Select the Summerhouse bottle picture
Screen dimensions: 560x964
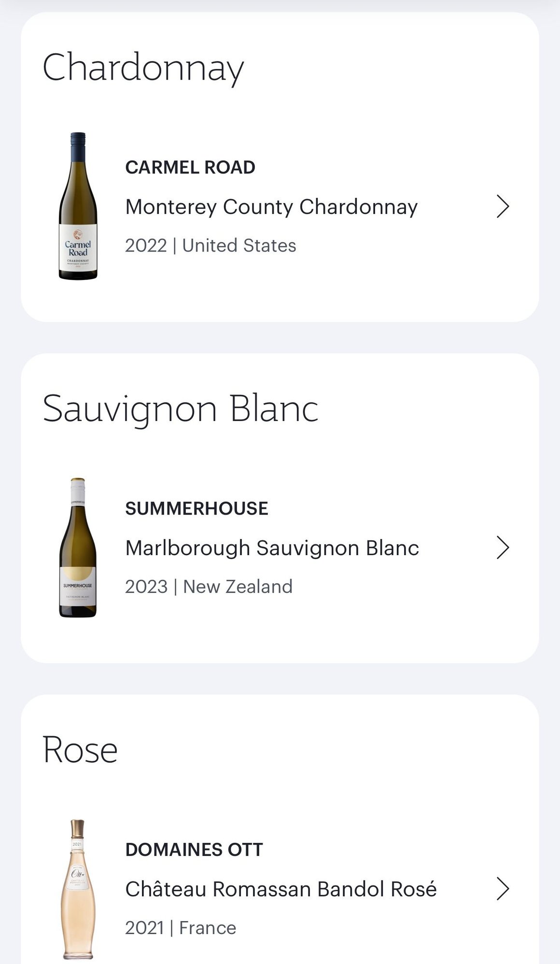coord(78,547)
